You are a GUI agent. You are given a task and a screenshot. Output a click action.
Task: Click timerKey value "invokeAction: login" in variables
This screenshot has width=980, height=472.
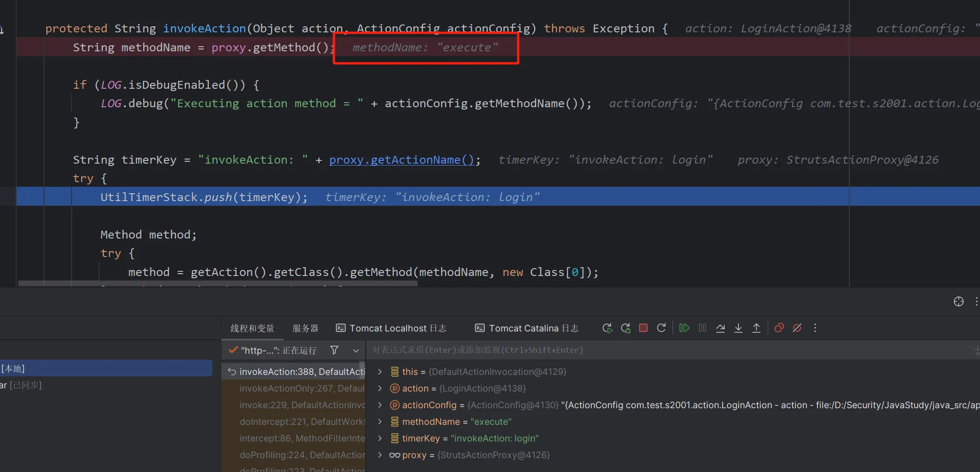point(495,438)
